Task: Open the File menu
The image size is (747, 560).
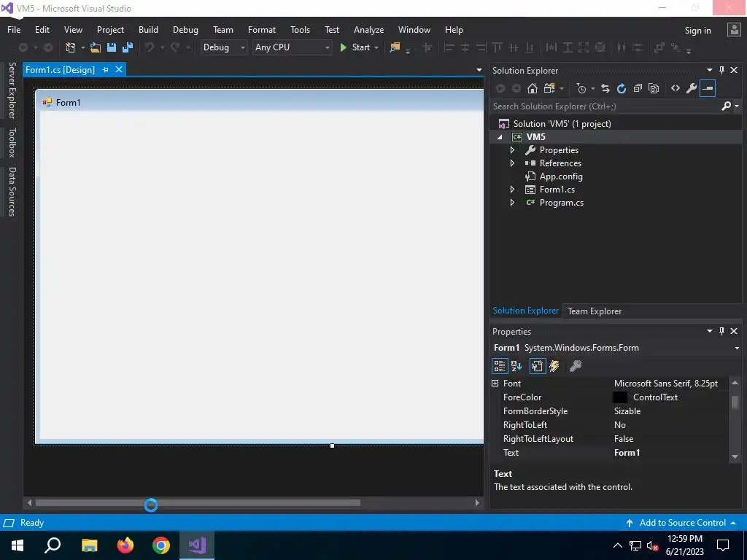Action: click(14, 29)
